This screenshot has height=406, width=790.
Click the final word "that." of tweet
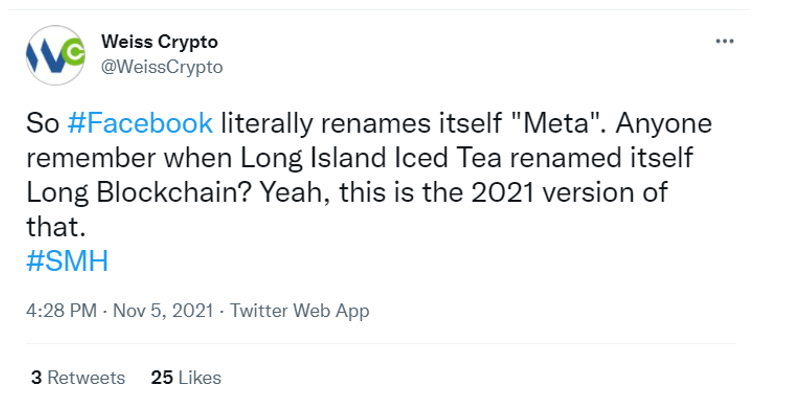(x=56, y=227)
